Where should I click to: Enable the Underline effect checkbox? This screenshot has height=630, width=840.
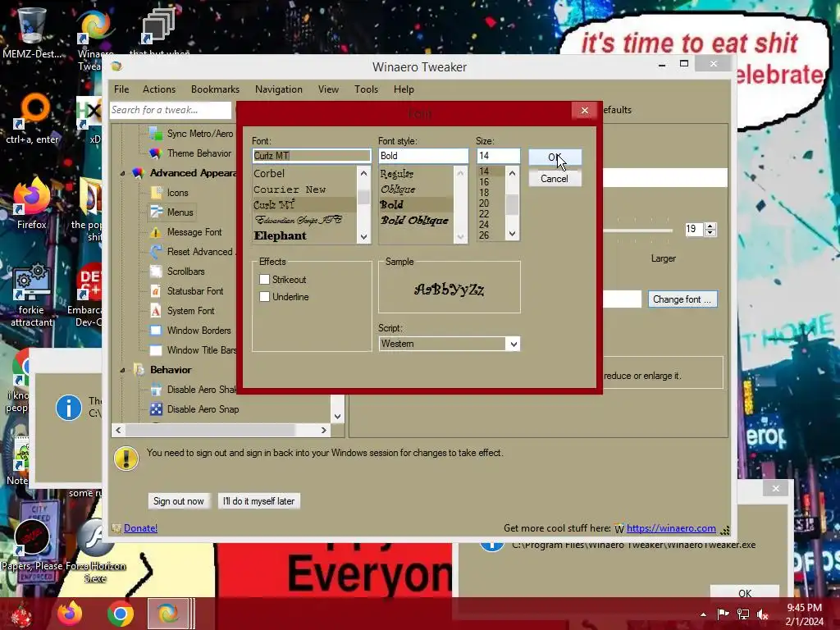pos(264,296)
